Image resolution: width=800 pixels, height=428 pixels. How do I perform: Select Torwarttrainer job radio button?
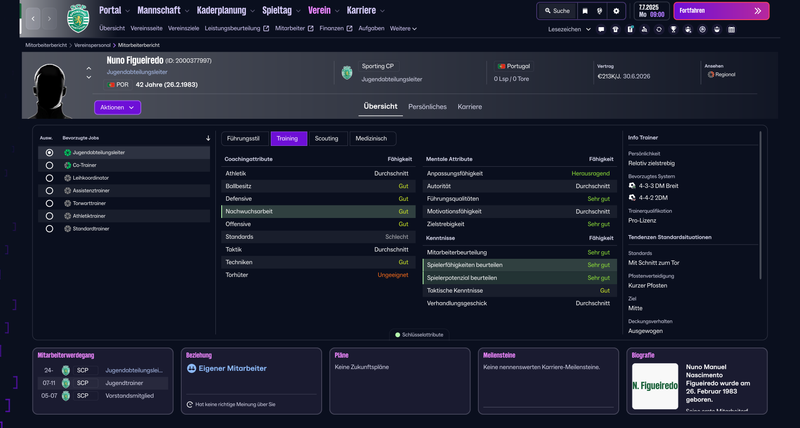click(49, 204)
